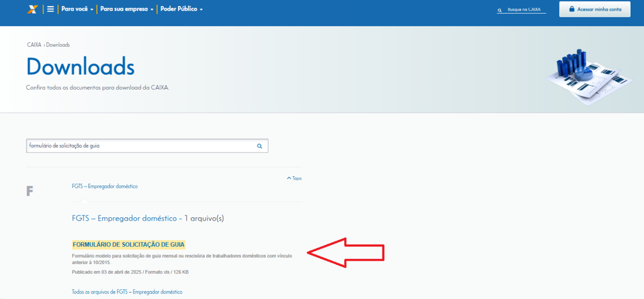Expand the Para sua empresa menu
This screenshot has width=644, height=299.
click(127, 9)
